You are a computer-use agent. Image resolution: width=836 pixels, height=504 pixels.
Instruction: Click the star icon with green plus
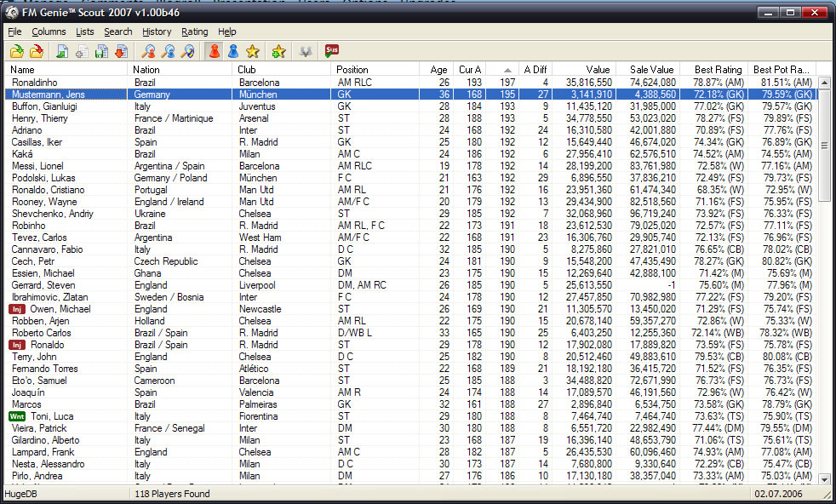[x=278, y=52]
